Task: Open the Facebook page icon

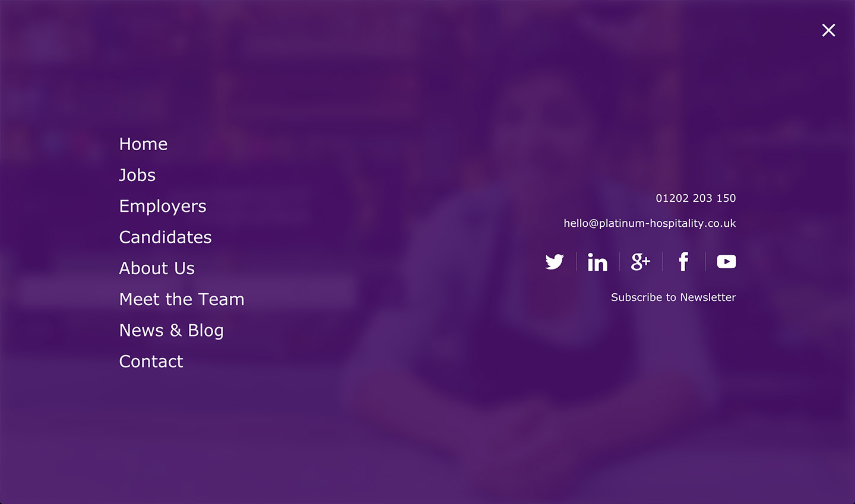Action: tap(683, 262)
